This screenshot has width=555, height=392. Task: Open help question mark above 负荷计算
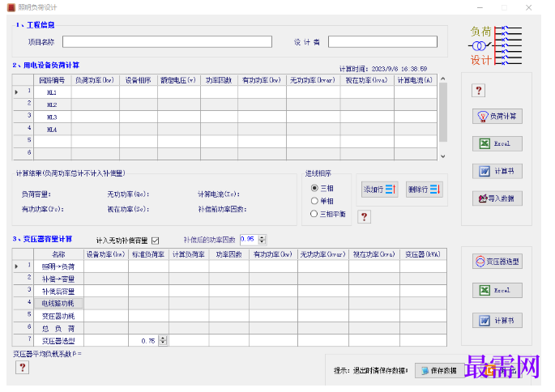click(x=479, y=91)
